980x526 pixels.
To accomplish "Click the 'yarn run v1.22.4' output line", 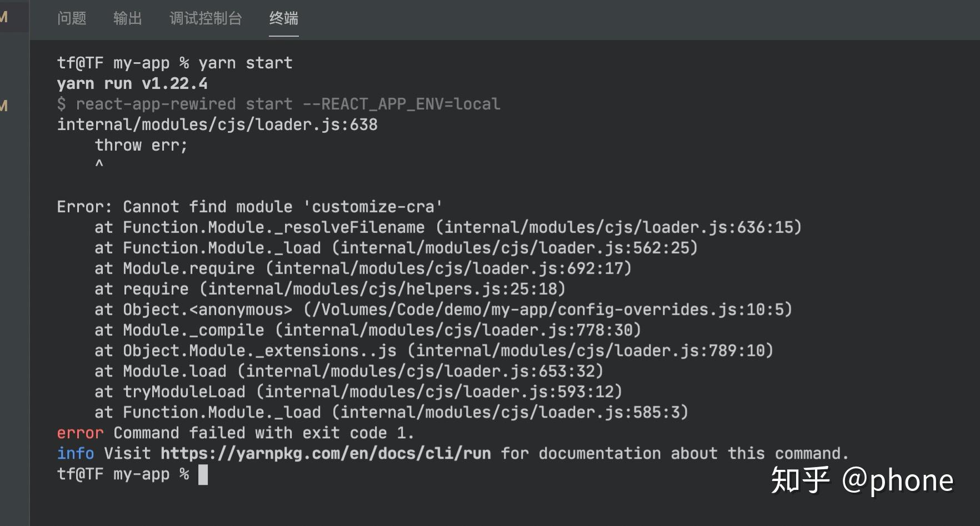I will point(132,83).
